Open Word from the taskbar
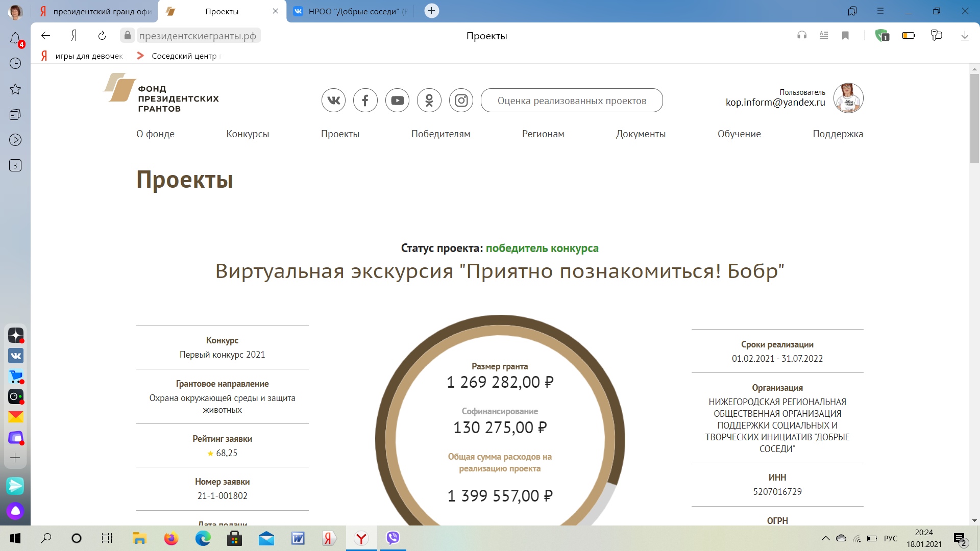Screen dimensions: 980x551 298,538
